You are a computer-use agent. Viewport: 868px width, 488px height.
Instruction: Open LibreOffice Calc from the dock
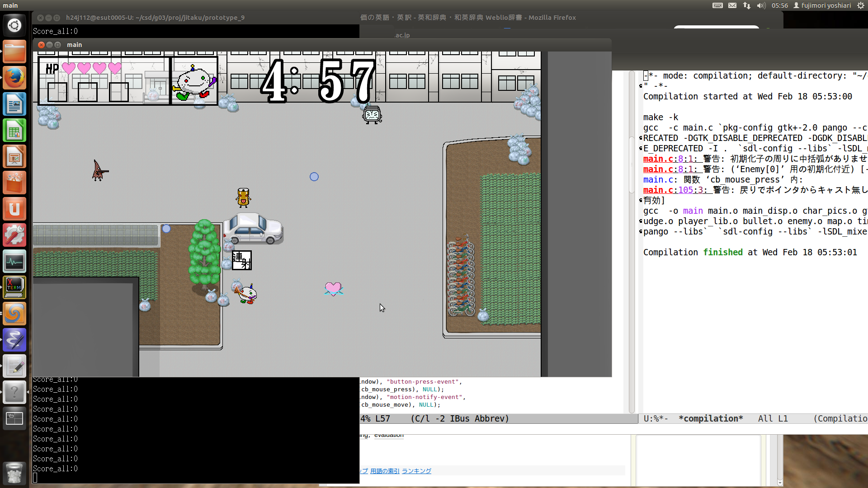tap(14, 130)
